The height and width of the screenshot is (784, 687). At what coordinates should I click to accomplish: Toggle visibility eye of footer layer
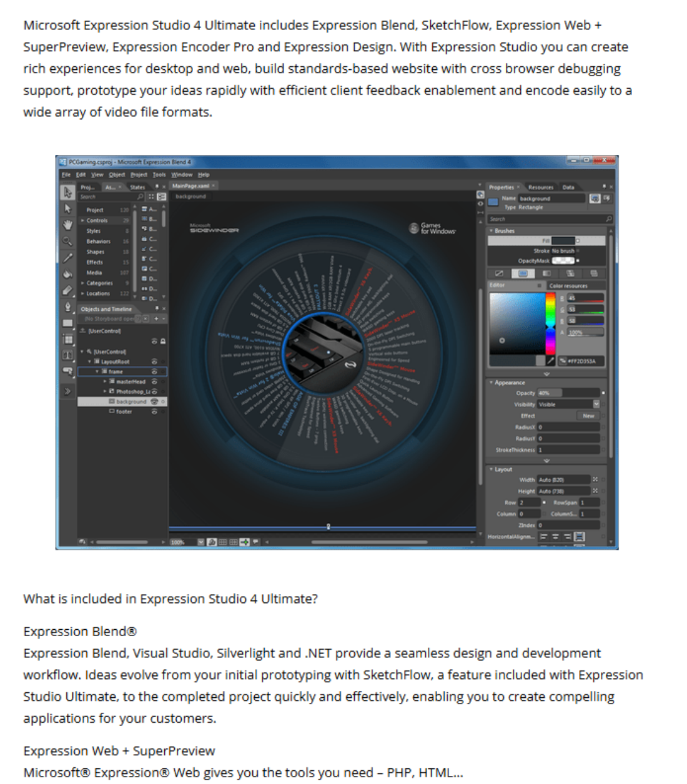[x=154, y=411]
